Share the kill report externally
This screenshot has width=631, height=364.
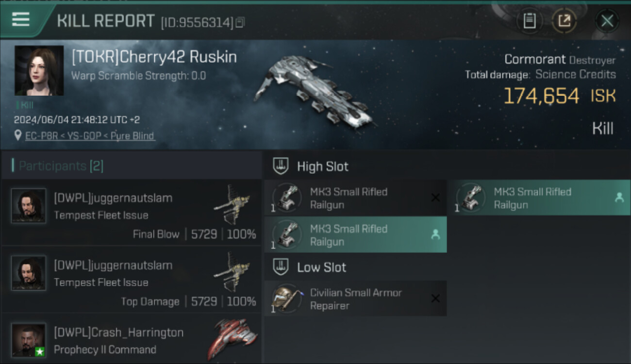click(x=564, y=21)
